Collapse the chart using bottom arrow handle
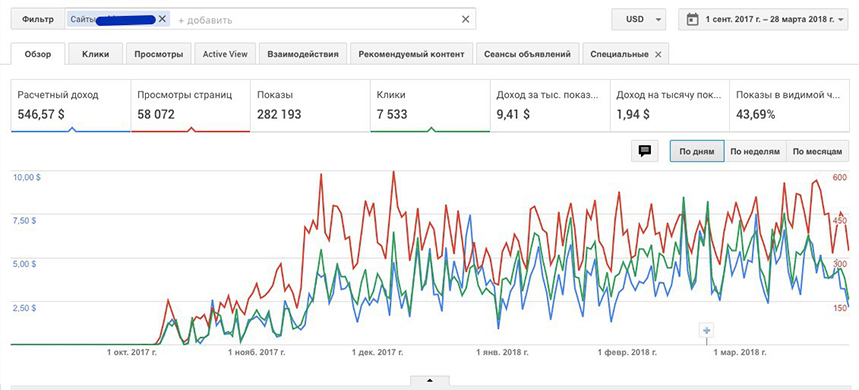 point(430,380)
